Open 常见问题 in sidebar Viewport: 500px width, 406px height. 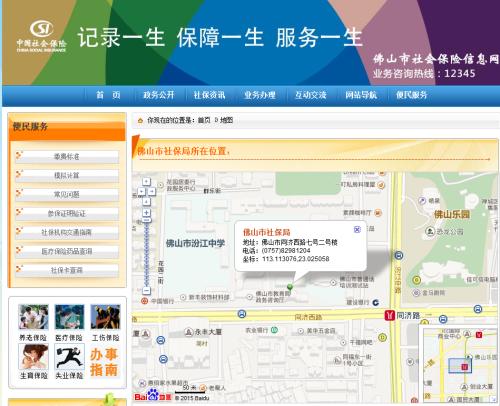click(67, 194)
